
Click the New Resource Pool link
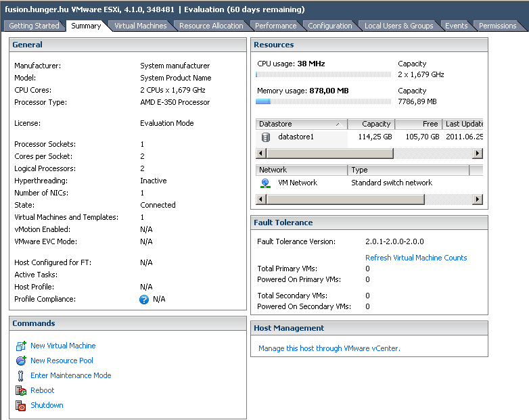(62, 360)
